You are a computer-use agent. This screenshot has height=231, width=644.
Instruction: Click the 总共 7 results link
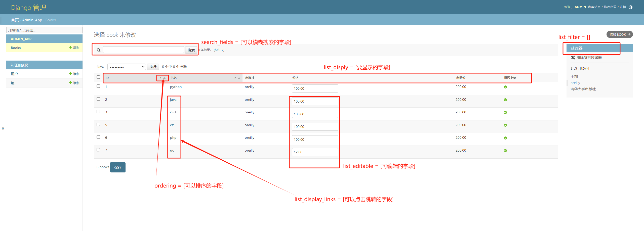(219, 50)
